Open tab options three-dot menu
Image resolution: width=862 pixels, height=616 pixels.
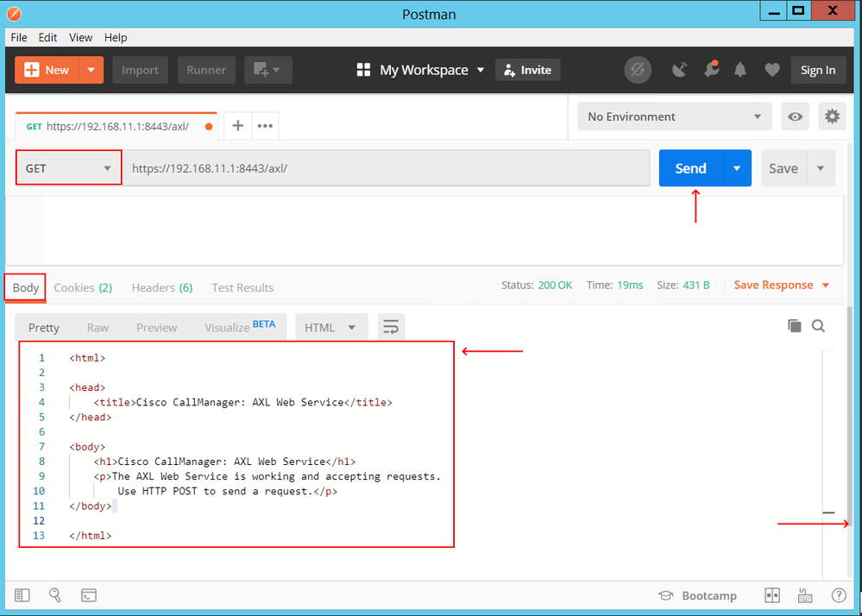click(265, 126)
